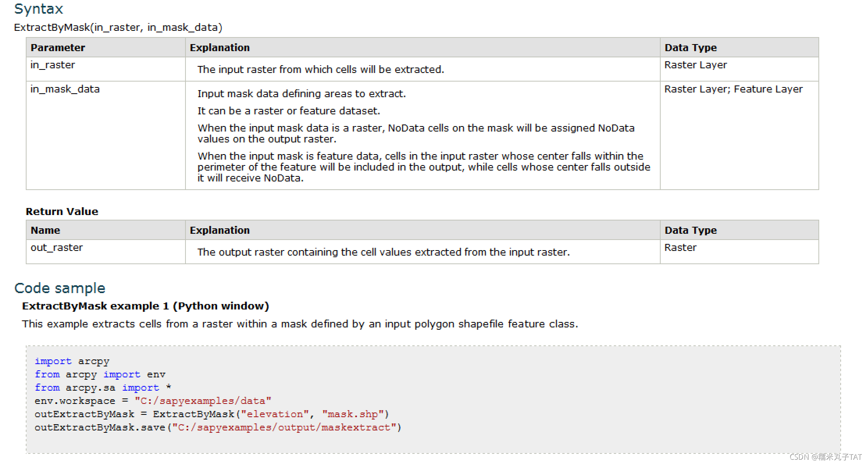Click the CSDN watermark text
Image resolution: width=868 pixels, height=464 pixels.
pyautogui.click(x=825, y=457)
